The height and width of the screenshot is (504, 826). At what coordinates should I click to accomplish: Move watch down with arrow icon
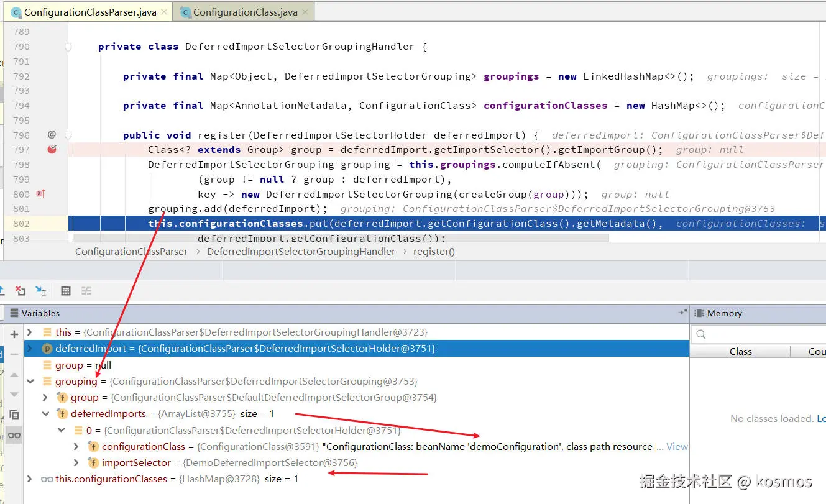pyautogui.click(x=14, y=394)
